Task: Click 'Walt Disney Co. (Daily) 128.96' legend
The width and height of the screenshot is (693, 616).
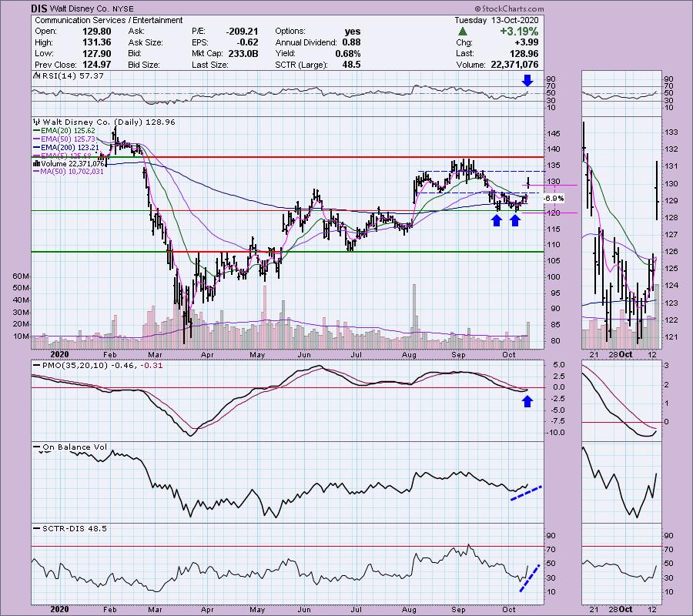Action: click(x=109, y=122)
